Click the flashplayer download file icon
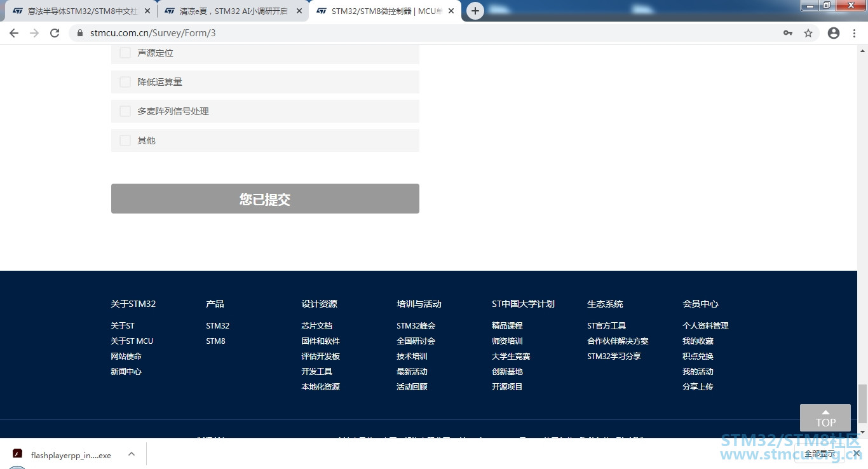Image resolution: width=868 pixels, height=469 pixels. 18,454
